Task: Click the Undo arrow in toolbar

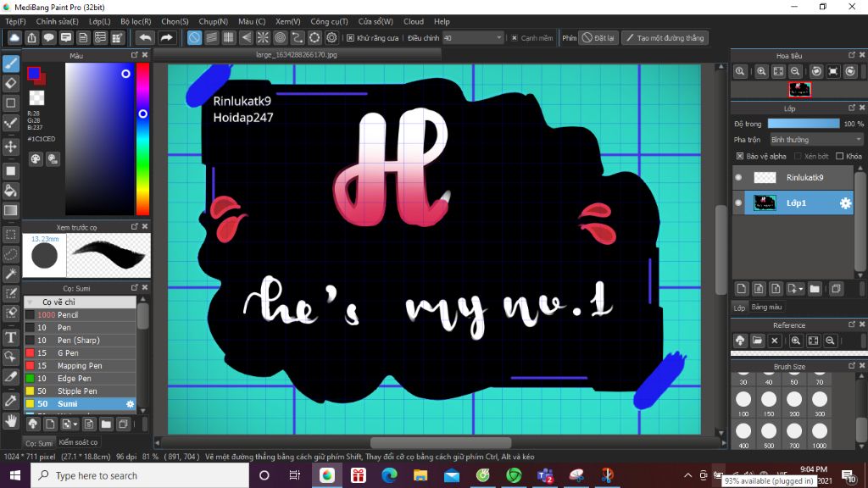Action: tap(145, 37)
